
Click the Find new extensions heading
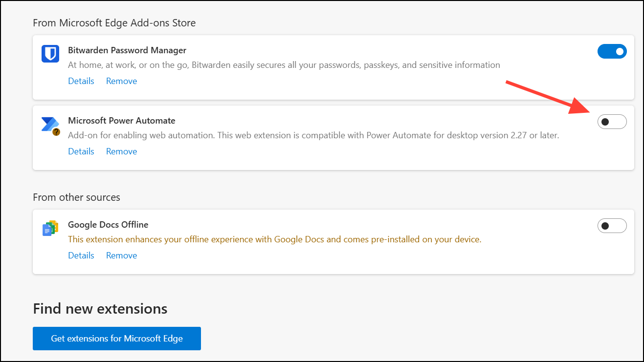click(x=100, y=309)
